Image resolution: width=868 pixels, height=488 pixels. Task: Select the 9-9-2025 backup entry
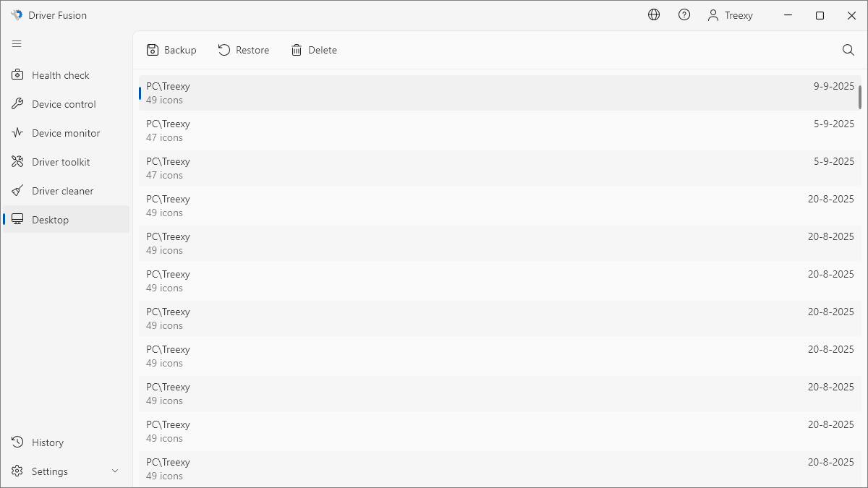(499, 93)
